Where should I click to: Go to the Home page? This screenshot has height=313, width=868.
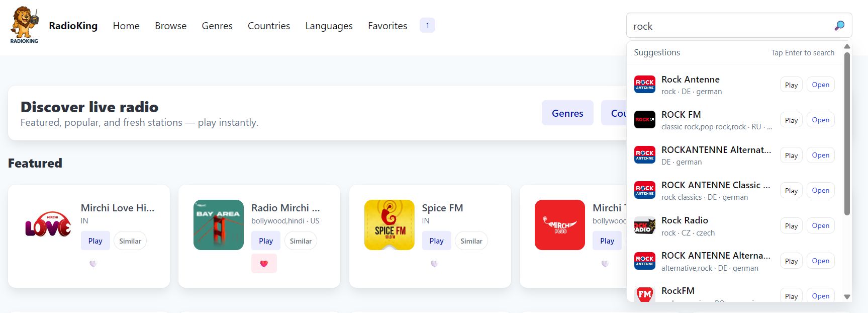coord(126,26)
